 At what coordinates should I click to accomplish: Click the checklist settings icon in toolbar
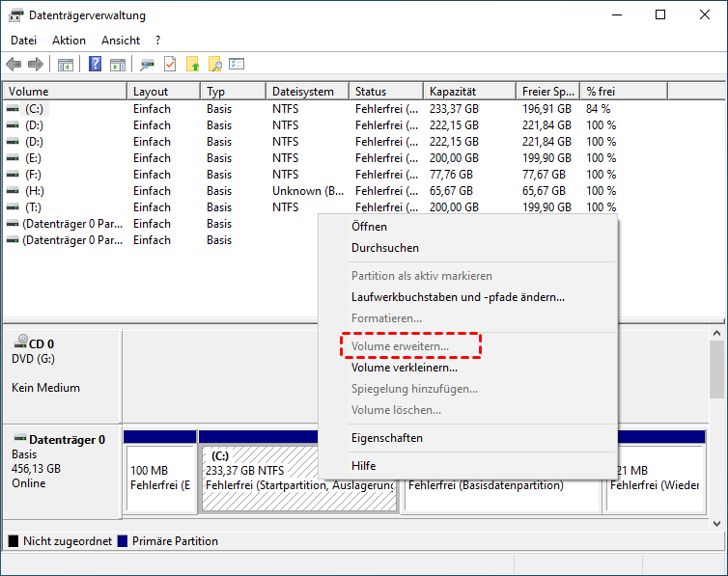coord(237,65)
